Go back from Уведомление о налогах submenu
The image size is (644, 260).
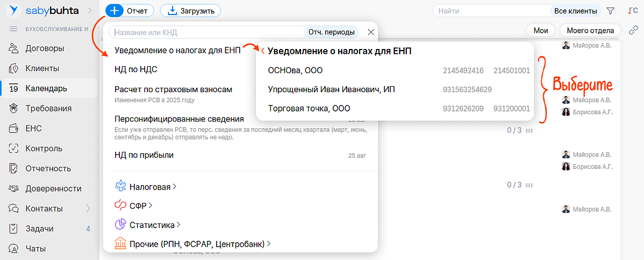[x=262, y=52]
